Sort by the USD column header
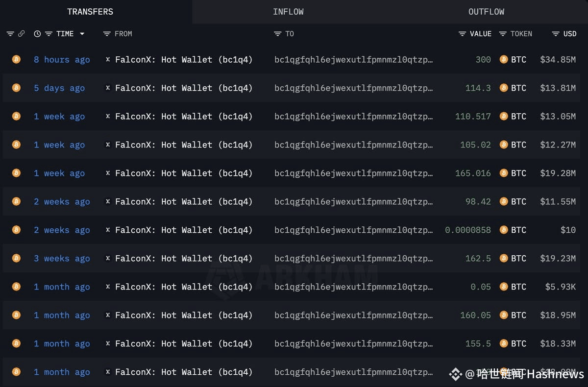The image size is (588, 387). point(570,34)
